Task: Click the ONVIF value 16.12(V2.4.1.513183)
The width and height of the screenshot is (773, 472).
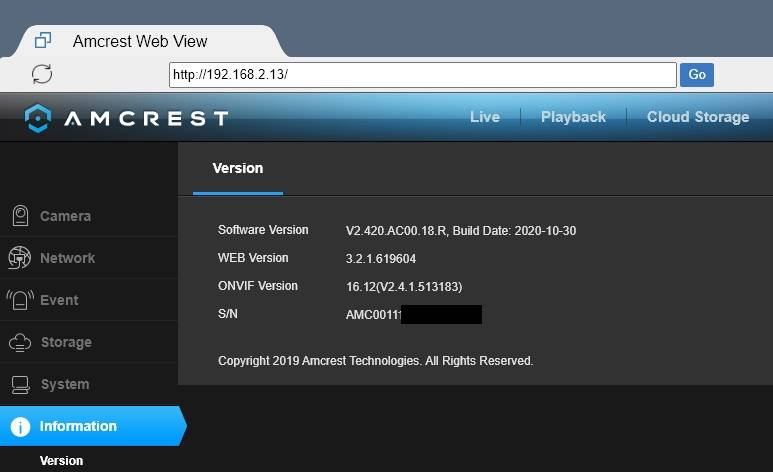Action: 404,287
